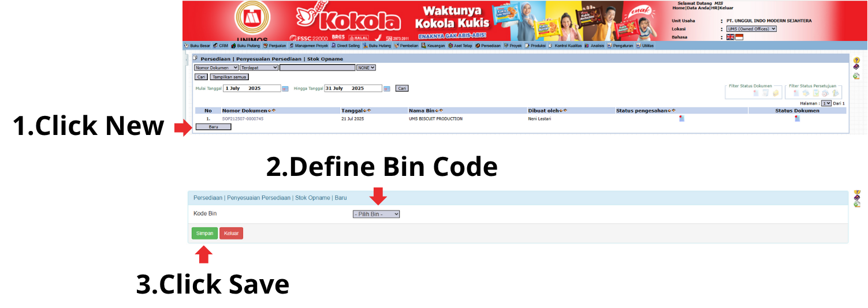Click second icon in Filter Status Persetujuan
The width and height of the screenshot is (868, 308).
806,93
